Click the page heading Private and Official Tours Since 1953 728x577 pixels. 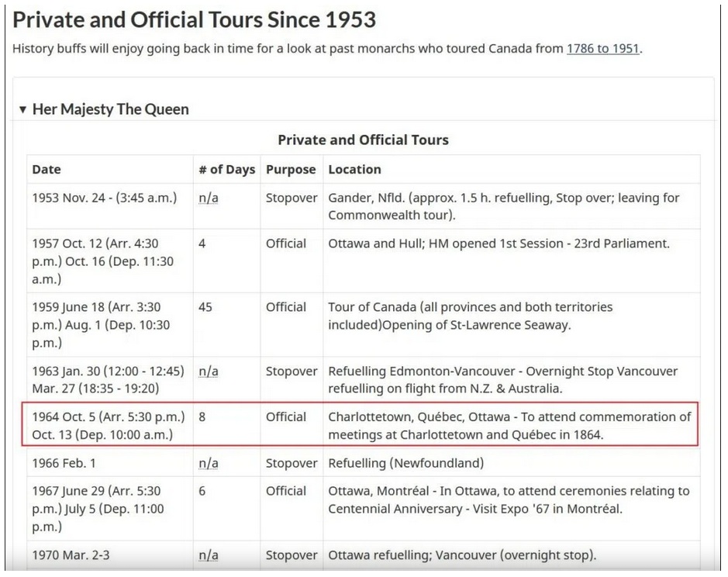(194, 20)
